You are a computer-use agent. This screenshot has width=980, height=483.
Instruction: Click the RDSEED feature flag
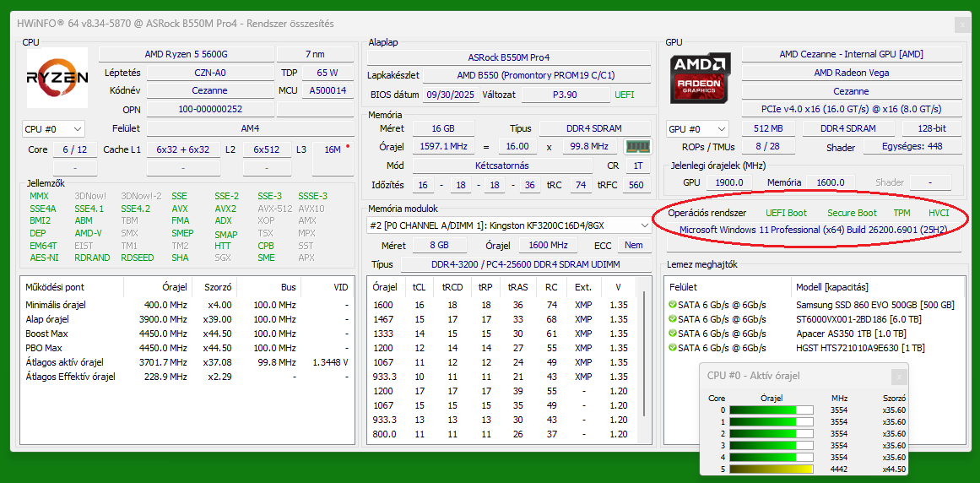(138, 258)
